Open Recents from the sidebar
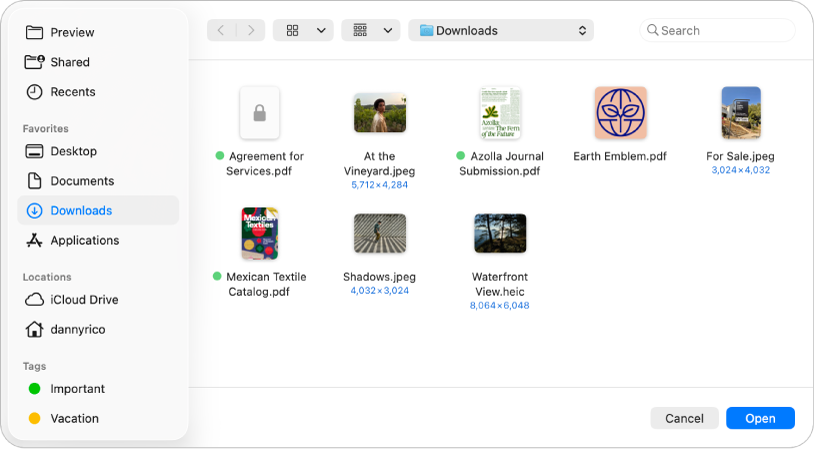The width and height of the screenshot is (814, 450). [72, 92]
